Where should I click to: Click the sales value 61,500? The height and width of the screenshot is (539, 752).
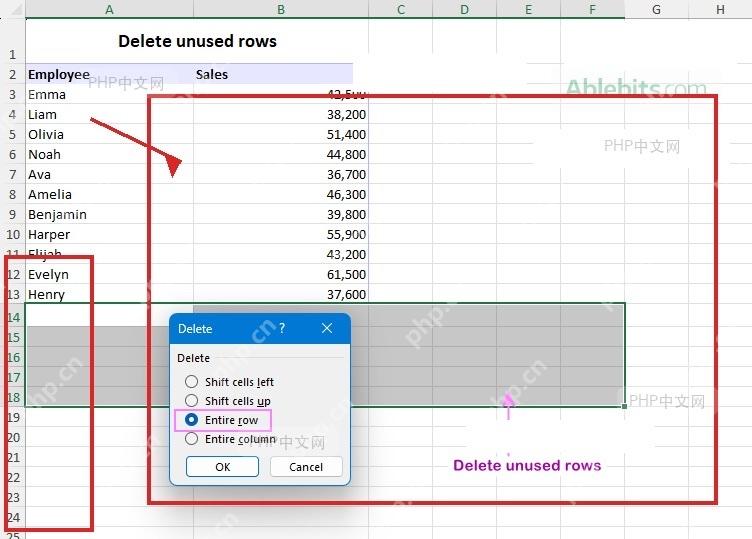click(281, 274)
